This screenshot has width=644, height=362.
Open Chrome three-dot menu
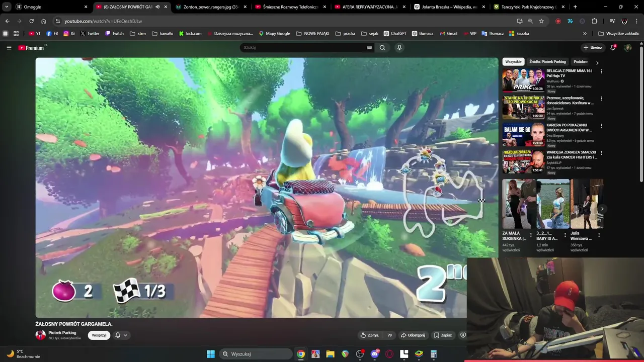[x=636, y=21]
